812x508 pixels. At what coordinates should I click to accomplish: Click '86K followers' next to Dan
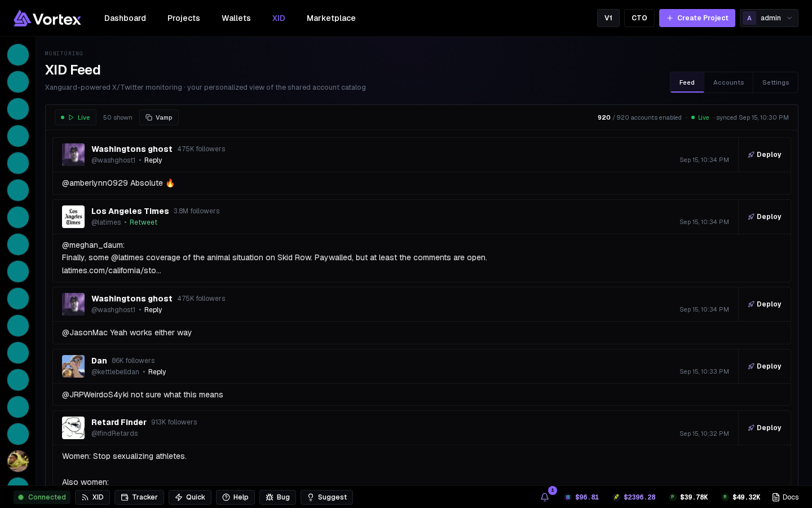(133, 361)
